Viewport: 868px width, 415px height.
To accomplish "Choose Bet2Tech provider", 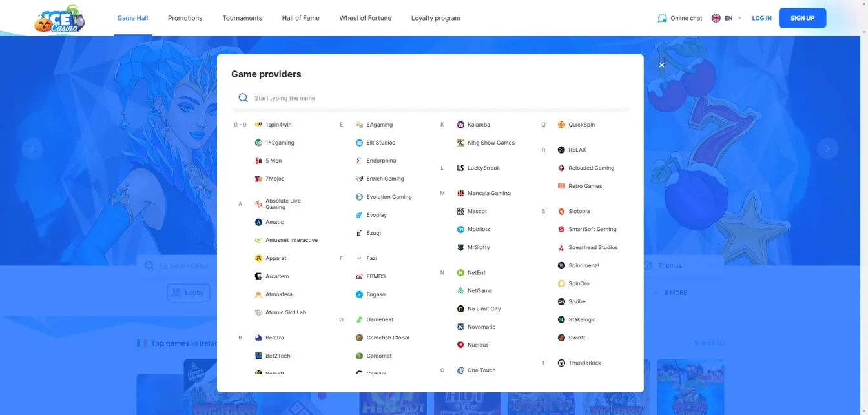I will click(x=273, y=356).
